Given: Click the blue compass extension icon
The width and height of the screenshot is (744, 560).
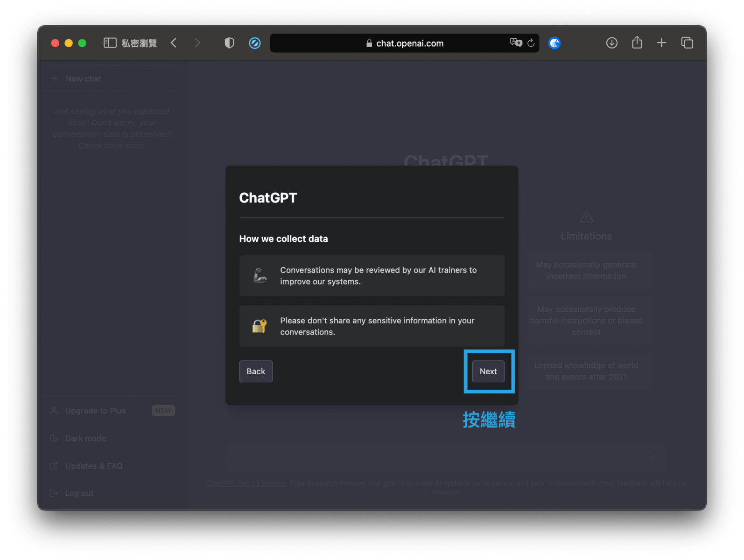Looking at the screenshot, I should coord(255,43).
